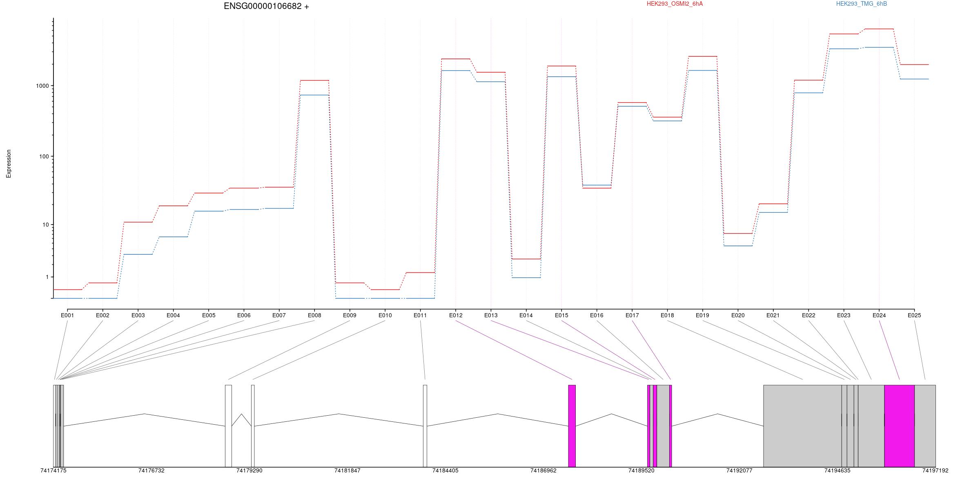Click the blue expression line at E014

click(x=526, y=278)
